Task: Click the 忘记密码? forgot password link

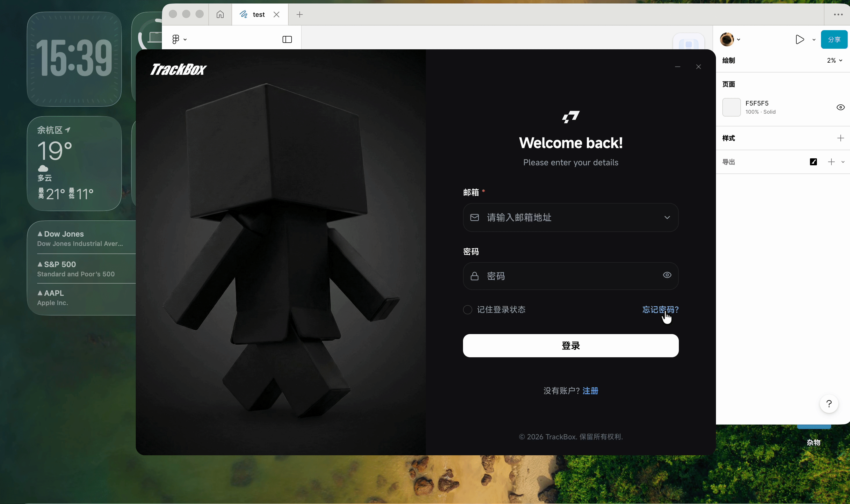Action: click(660, 309)
